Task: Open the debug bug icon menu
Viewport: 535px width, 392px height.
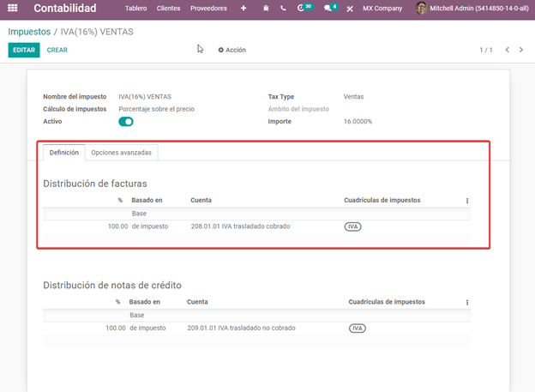Action: point(266,9)
